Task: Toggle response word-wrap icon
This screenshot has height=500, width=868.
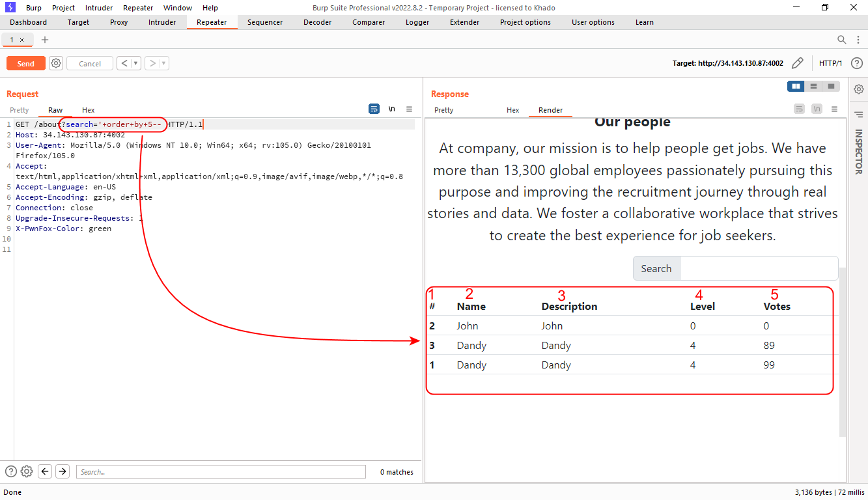Action: (x=799, y=109)
